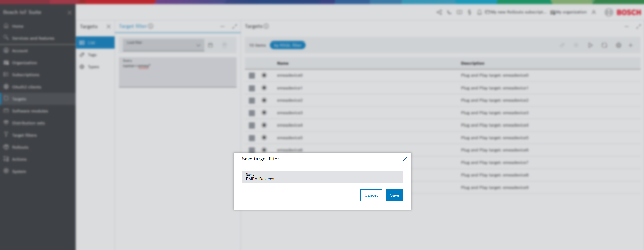Image resolution: width=644 pixels, height=250 pixels.
Task: Open the subscription selector in the header
Action: [x=515, y=12]
